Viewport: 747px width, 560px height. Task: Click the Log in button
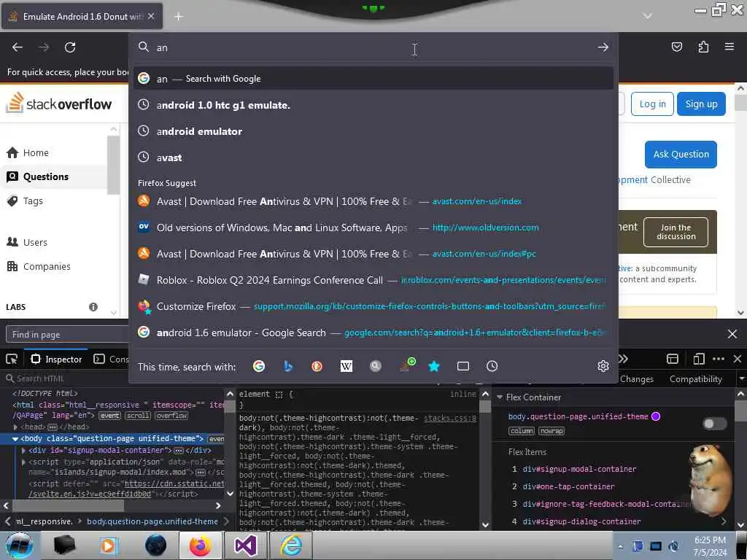click(x=652, y=104)
